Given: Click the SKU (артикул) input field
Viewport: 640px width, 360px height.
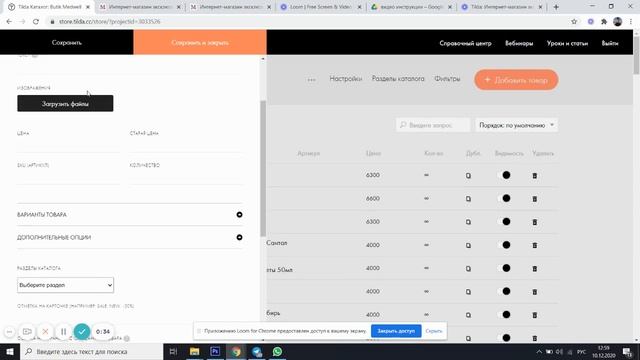Looking at the screenshot, I should [x=68, y=177].
